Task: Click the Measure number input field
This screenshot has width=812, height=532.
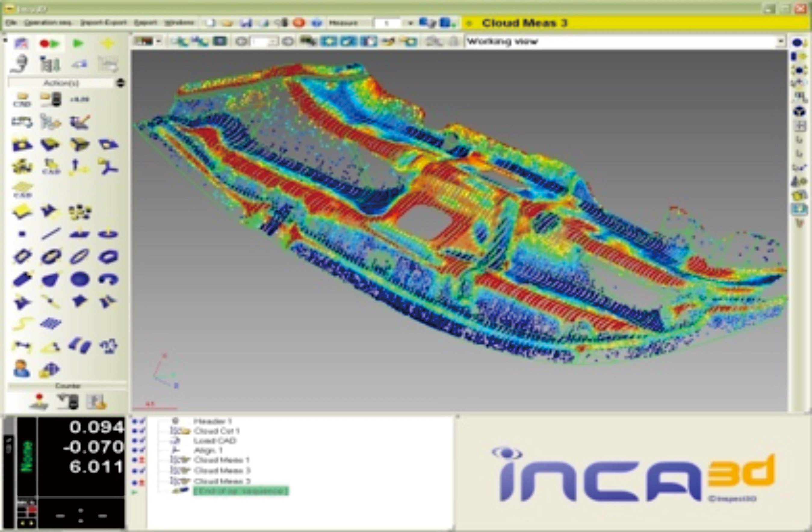Action: [388, 23]
